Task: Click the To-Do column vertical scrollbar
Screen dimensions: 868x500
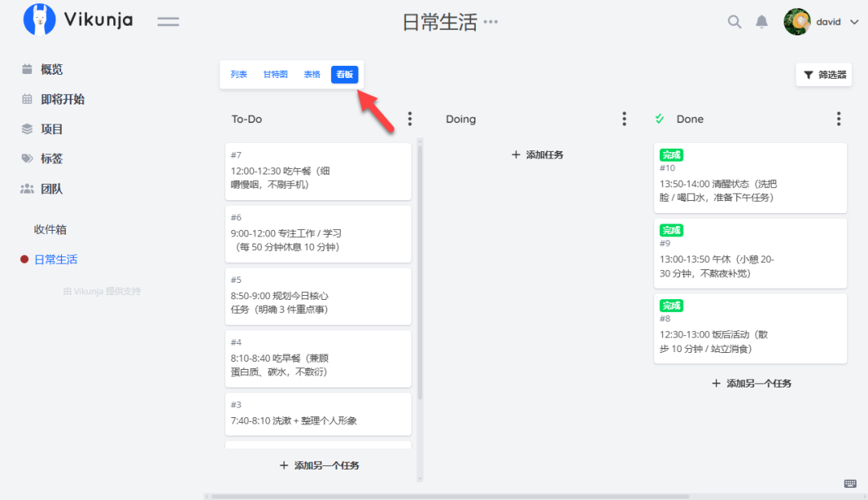Action: [x=420, y=273]
